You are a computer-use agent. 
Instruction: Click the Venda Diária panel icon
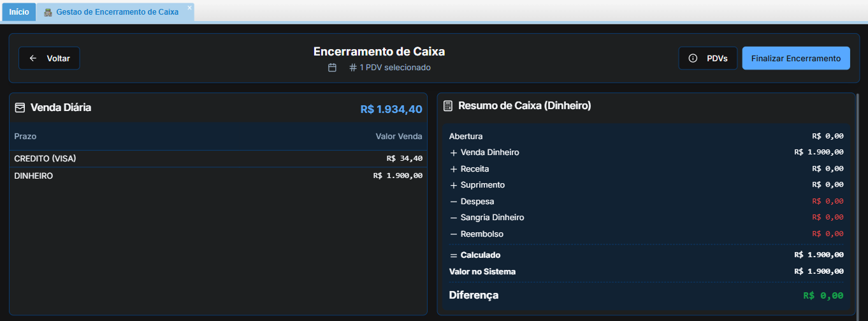coord(20,108)
